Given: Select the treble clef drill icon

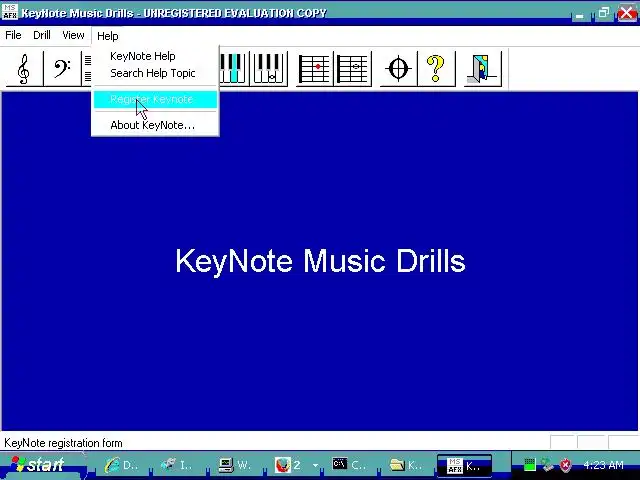Looking at the screenshot, I should [x=24, y=69].
